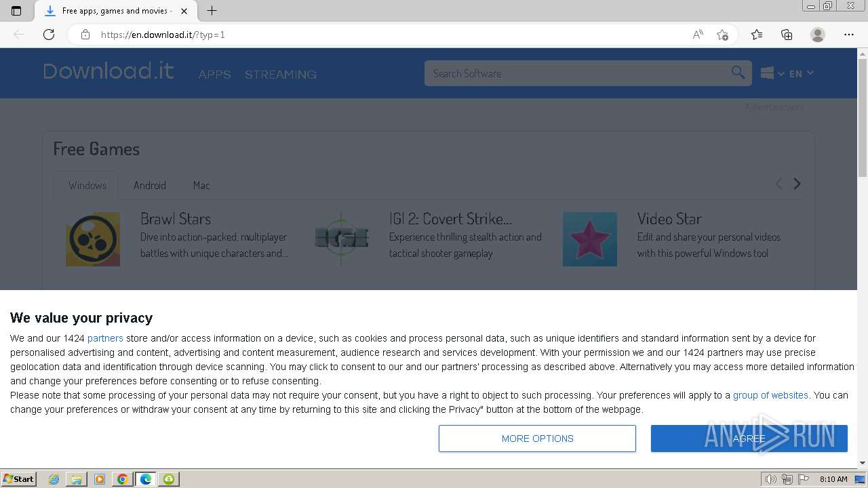Click the browser back arrow
Screen dimensions: 868x488
tap(19, 35)
